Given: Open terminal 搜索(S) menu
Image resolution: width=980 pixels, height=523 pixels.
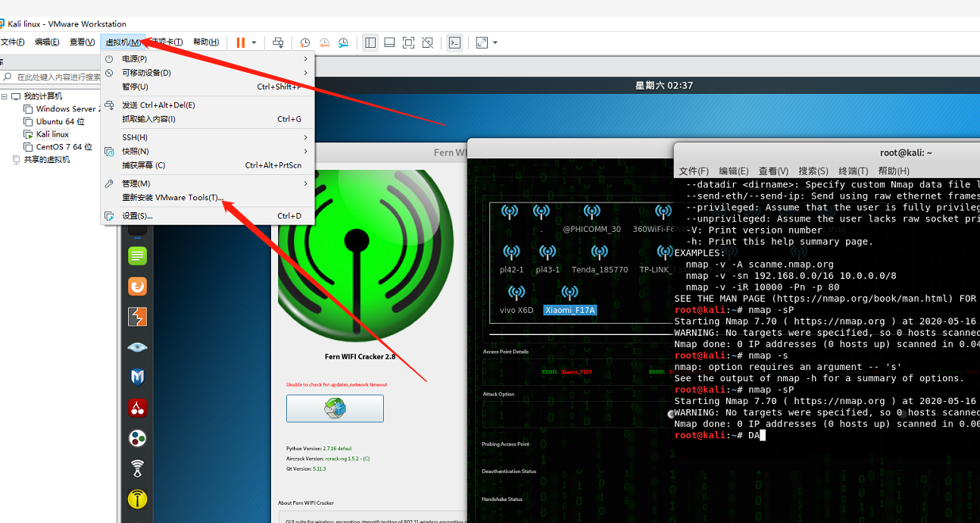Looking at the screenshot, I should coord(813,171).
